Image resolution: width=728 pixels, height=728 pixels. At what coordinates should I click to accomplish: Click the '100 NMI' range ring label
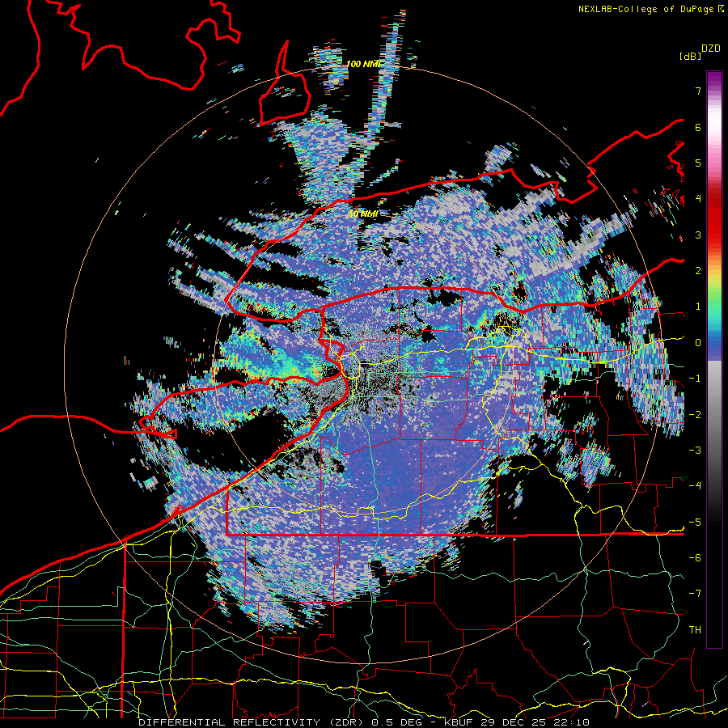click(x=363, y=64)
